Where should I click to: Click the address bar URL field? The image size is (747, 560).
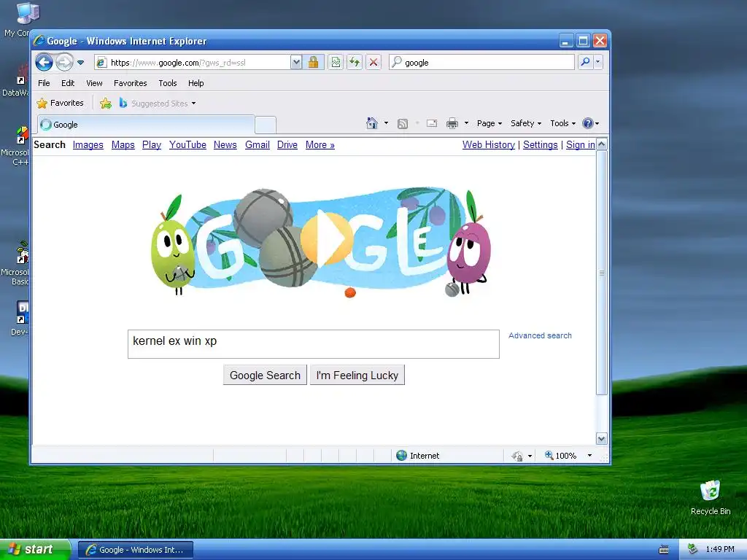(192, 63)
